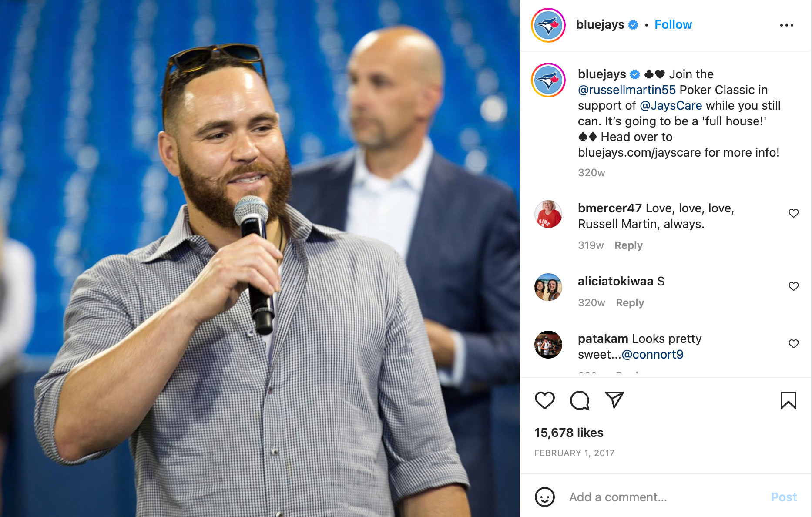Share post with the paper plane icon
The width and height of the screenshot is (812, 517).
coord(614,399)
